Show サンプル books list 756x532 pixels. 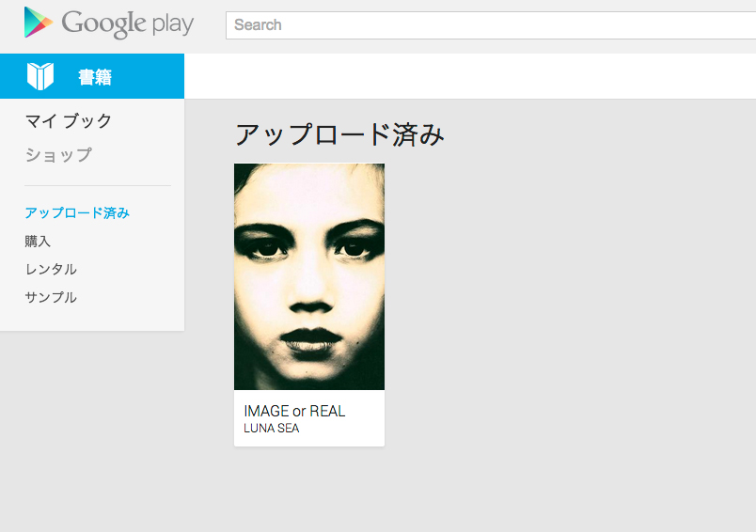[x=51, y=297]
